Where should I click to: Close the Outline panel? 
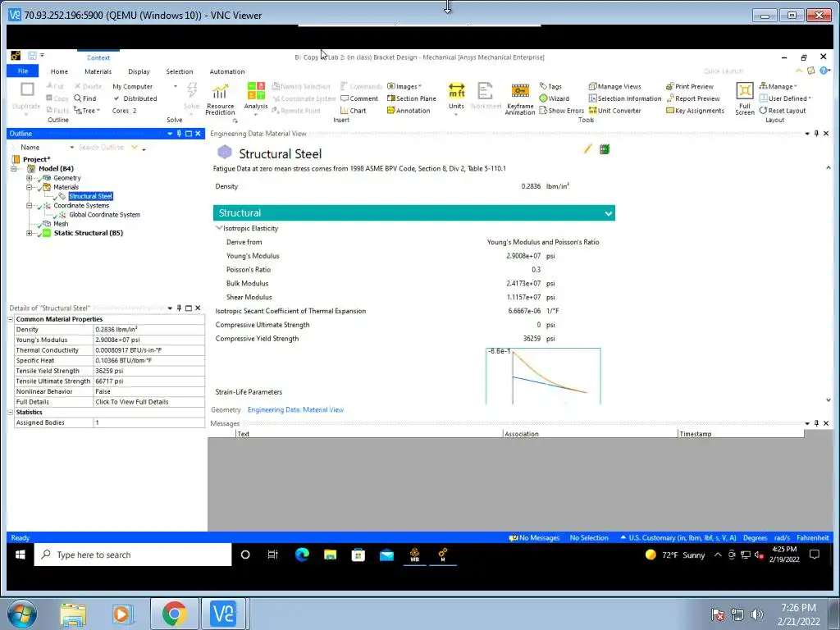[199, 134]
